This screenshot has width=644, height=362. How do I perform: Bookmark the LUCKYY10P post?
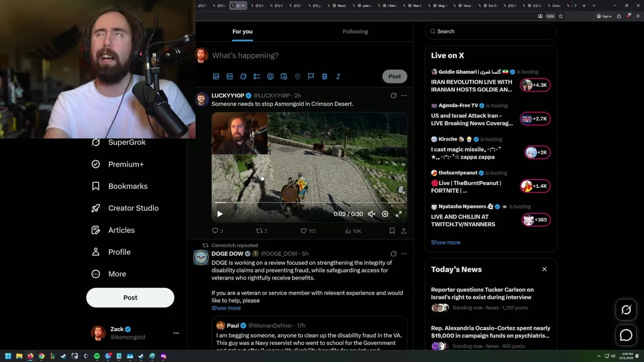pyautogui.click(x=392, y=231)
